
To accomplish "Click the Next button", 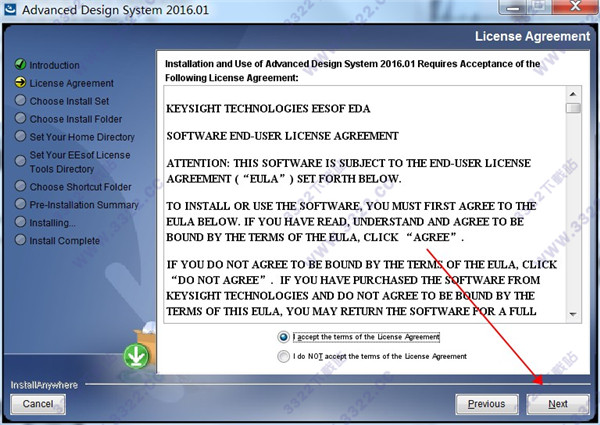I will (x=558, y=404).
